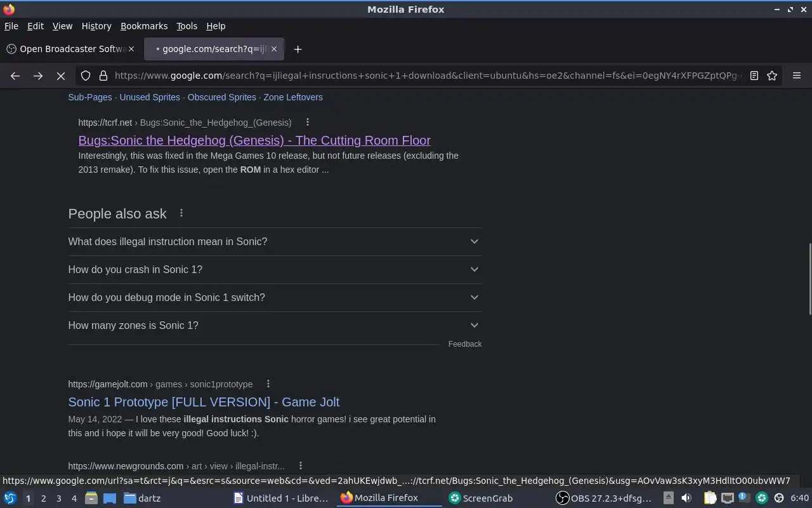812x508 pixels.
Task: Open the Bookmarks menu
Action: [144, 26]
